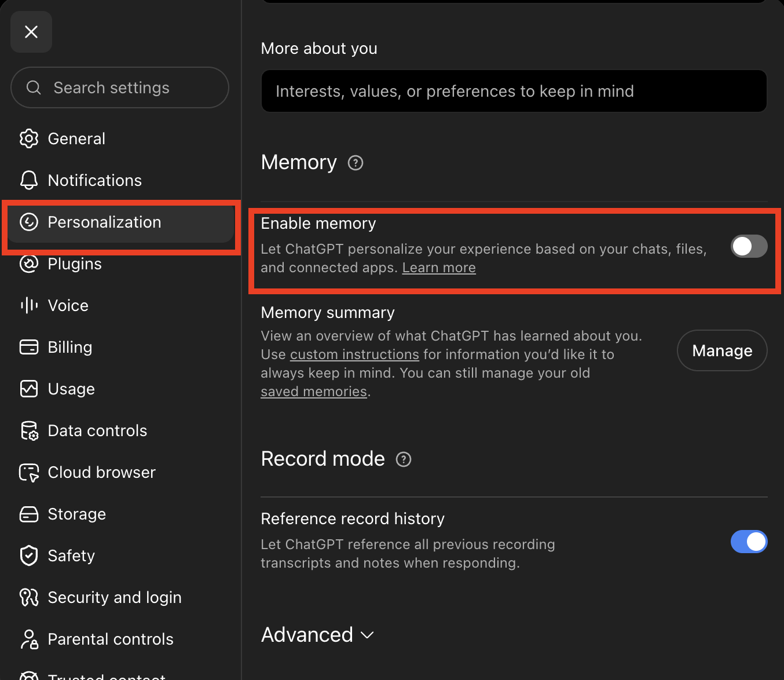Open Parental controls section
Image resolution: width=784 pixels, height=680 pixels.
(120, 639)
